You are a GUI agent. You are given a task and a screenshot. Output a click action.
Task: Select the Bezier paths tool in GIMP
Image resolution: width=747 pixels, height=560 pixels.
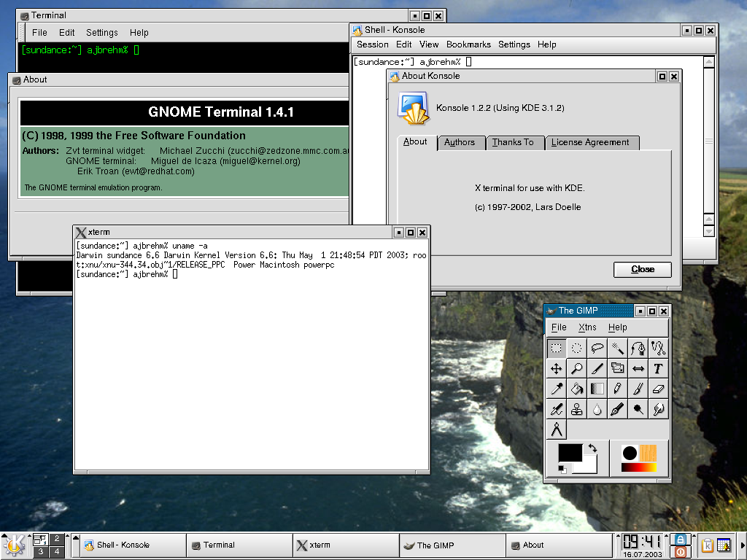(638, 348)
